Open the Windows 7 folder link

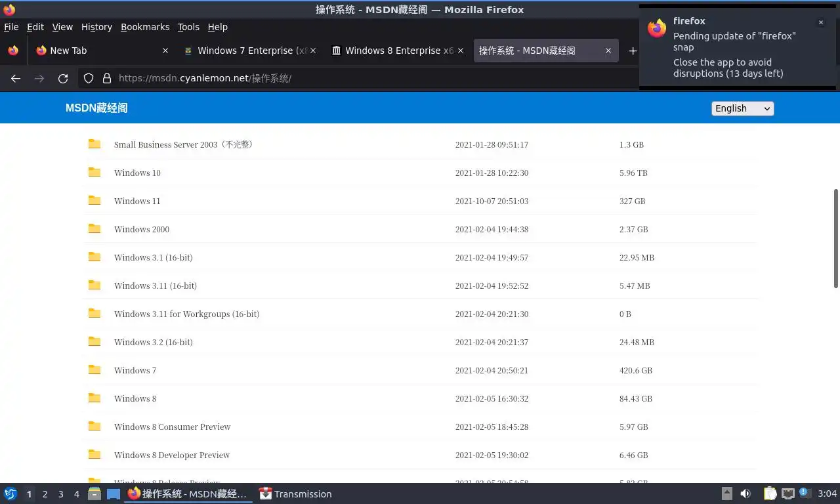click(135, 370)
